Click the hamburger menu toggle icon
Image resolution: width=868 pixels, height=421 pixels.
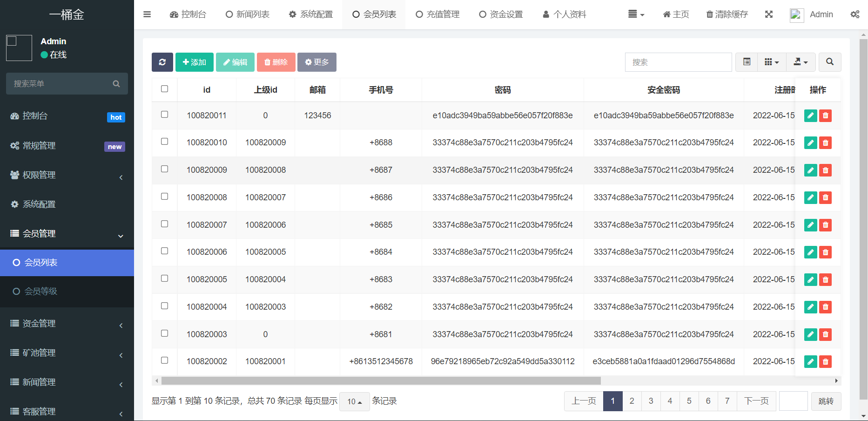147,14
